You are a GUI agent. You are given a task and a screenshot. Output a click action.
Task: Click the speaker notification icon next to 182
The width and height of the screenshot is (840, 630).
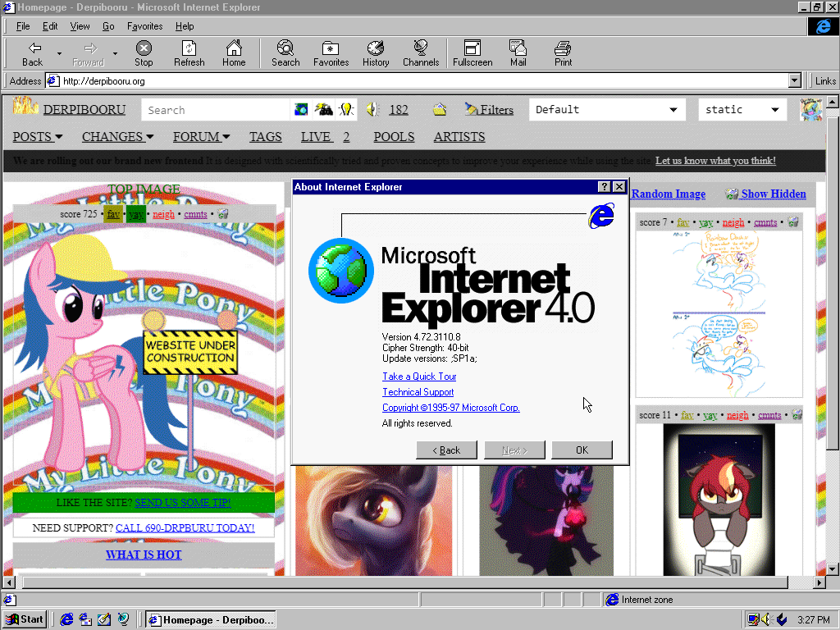click(x=372, y=110)
